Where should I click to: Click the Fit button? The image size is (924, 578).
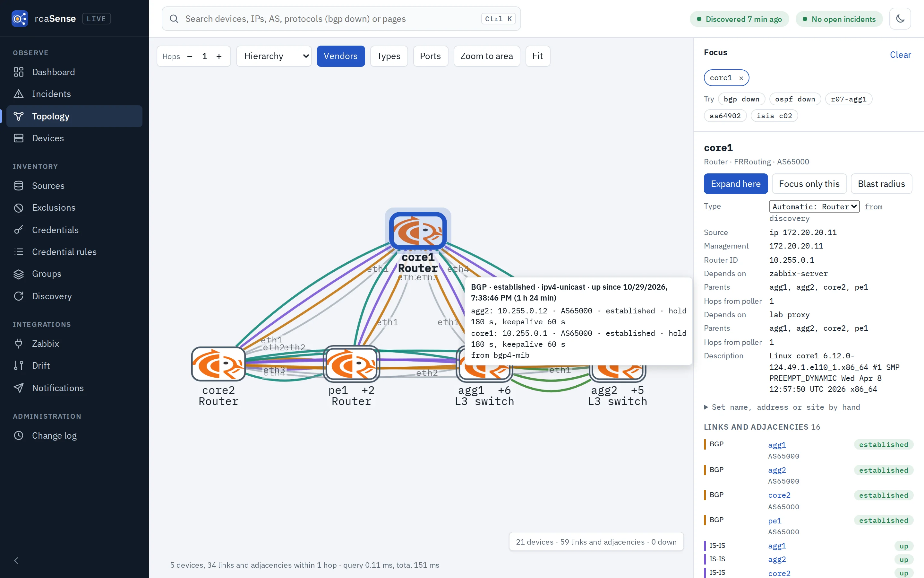(x=538, y=56)
